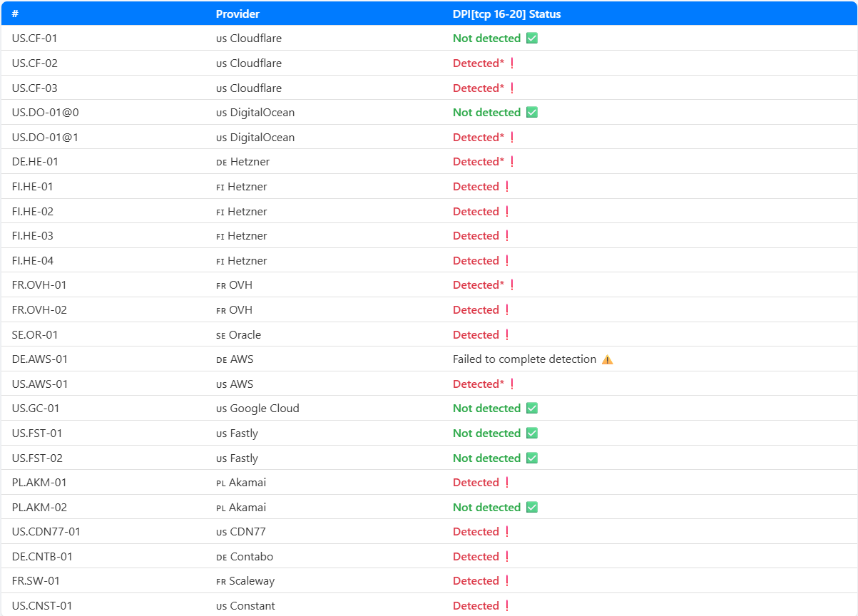Viewport: 858px width, 616px height.
Task: Click red exclamation icon in FI.HE-01 row
Action: (x=507, y=187)
